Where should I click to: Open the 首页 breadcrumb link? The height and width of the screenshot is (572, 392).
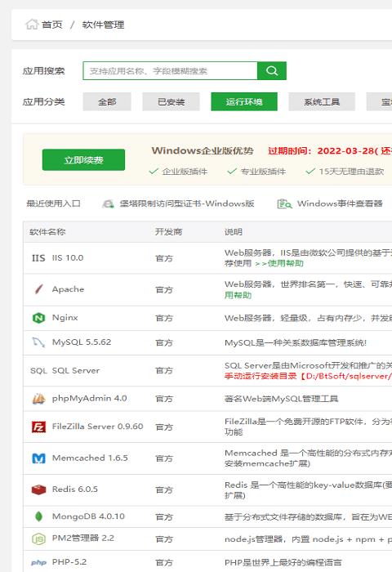click(52, 25)
